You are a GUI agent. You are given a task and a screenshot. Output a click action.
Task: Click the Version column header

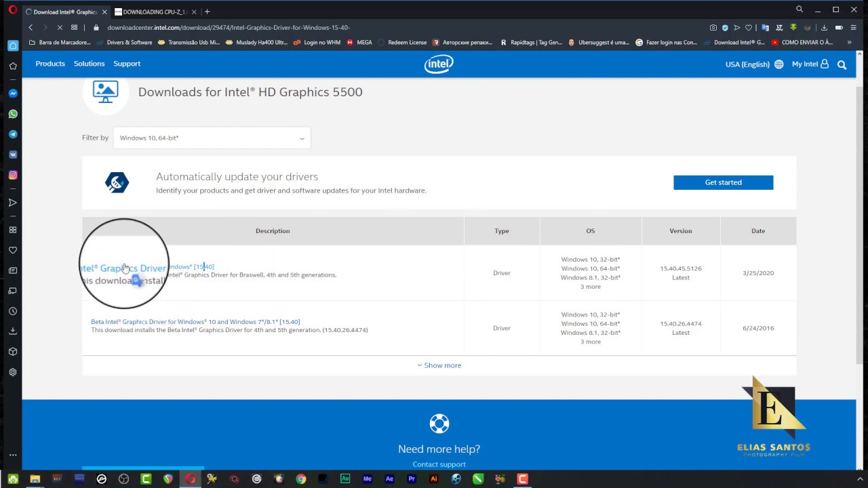[681, 231]
